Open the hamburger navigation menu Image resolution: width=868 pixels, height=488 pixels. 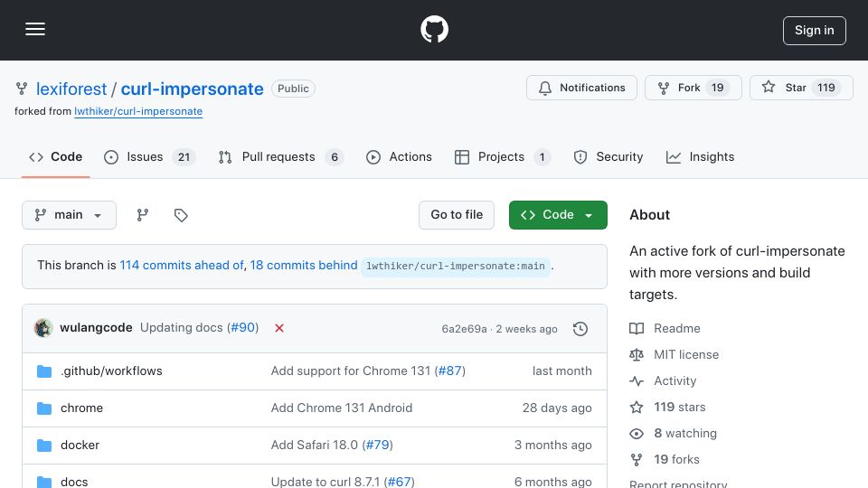(x=35, y=29)
